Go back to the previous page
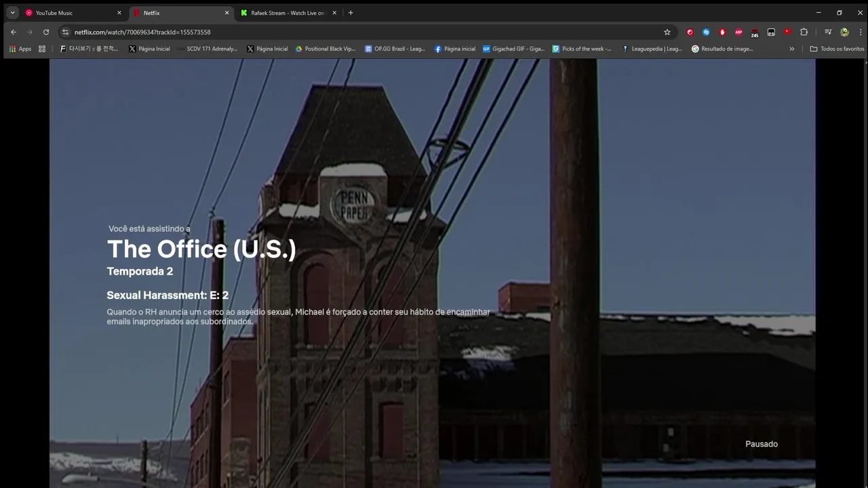The height and width of the screenshot is (488, 868). point(13,32)
